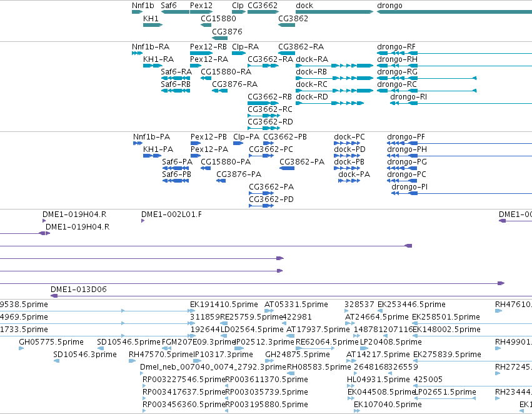Click the CG15880 gene feature
Screen dimensions: 532x414
coord(206,25)
